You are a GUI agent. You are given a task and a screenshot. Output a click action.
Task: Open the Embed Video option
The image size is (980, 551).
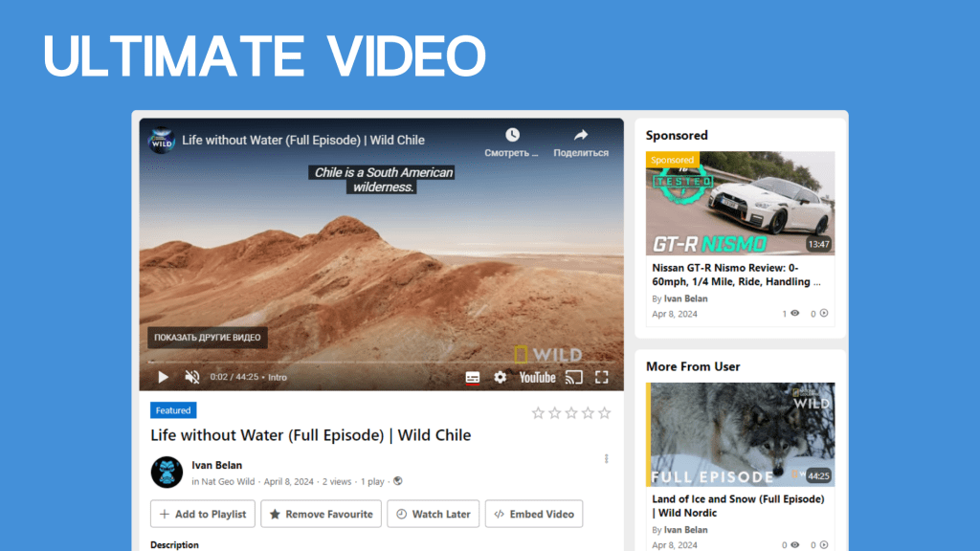(533, 514)
